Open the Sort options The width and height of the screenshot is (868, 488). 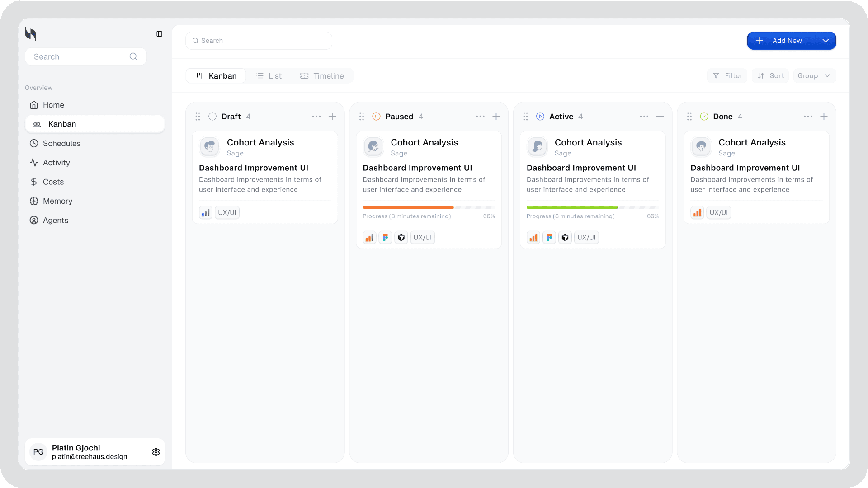point(771,76)
